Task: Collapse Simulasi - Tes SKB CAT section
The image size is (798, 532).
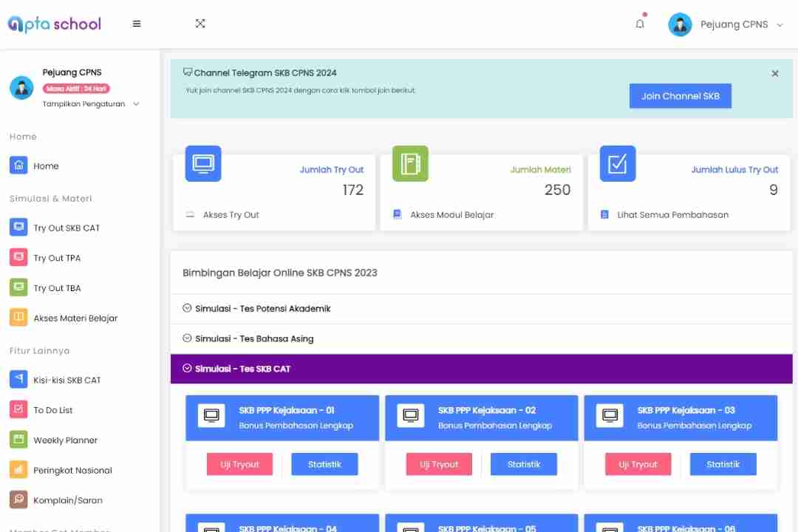Action: pos(482,369)
